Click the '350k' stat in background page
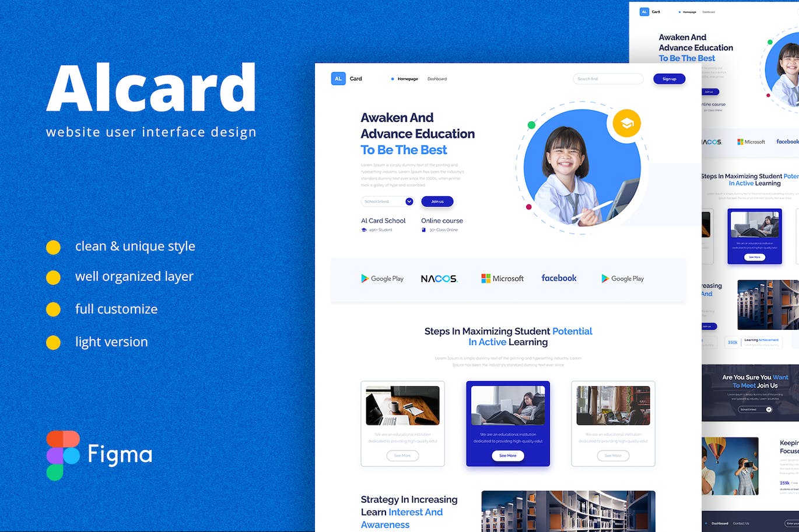Viewport: 799px width, 532px height. coord(733,343)
